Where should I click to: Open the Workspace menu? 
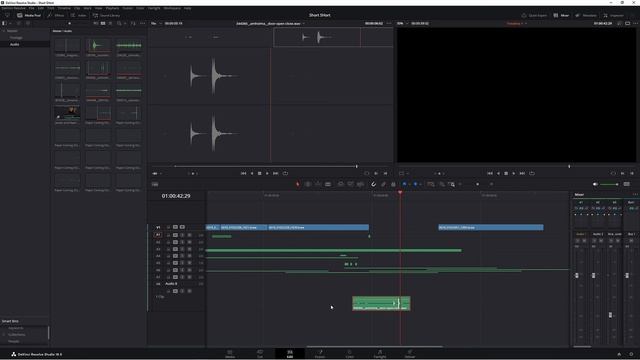[172, 8]
